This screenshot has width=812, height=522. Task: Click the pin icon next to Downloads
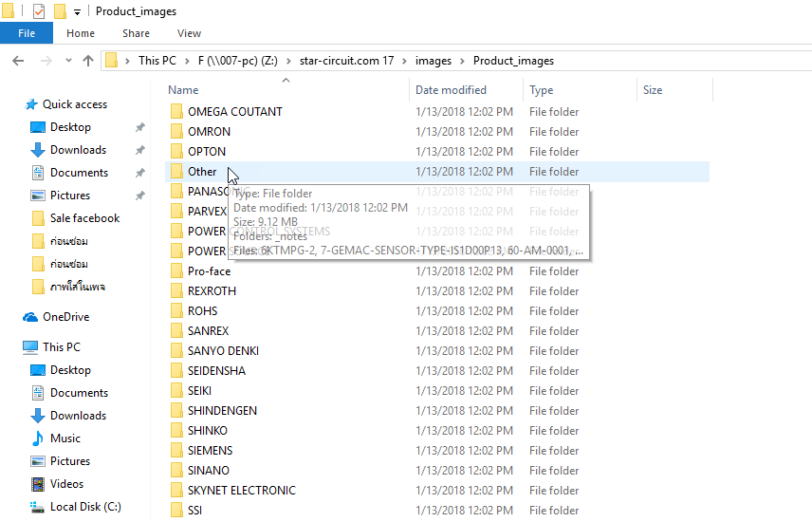click(139, 150)
